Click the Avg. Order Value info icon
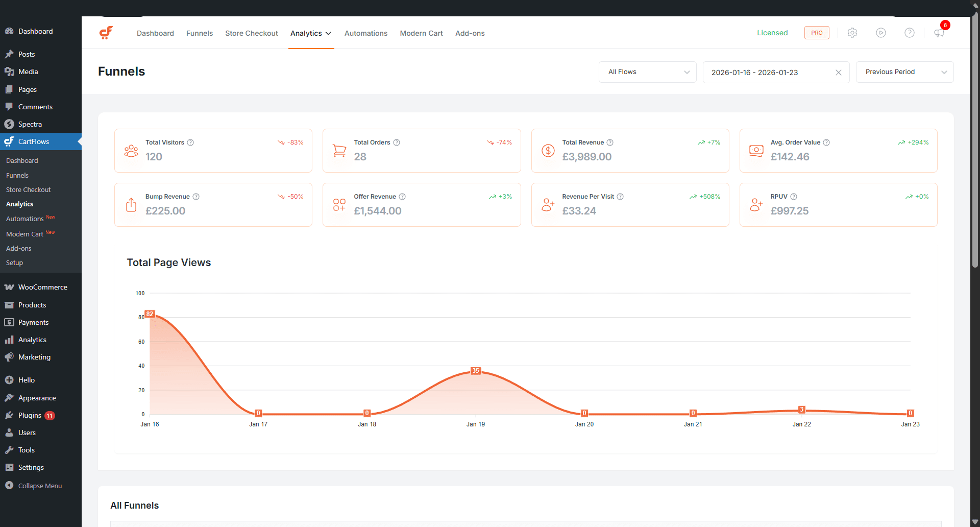The image size is (980, 527). click(x=826, y=142)
